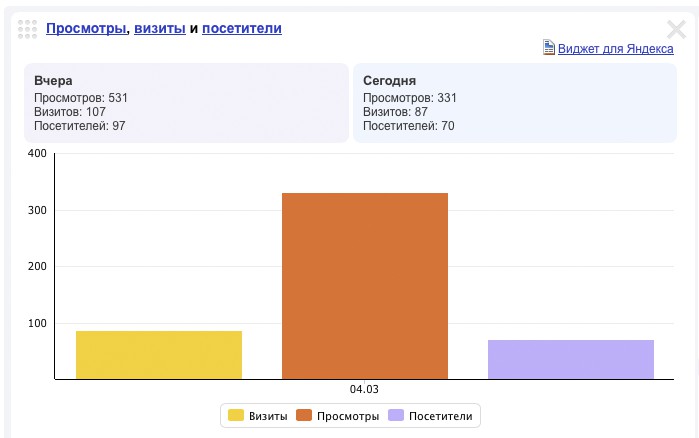The width and height of the screenshot is (699, 438).
Task: Click the purple legend swatch for Посетители
Action: (x=397, y=416)
